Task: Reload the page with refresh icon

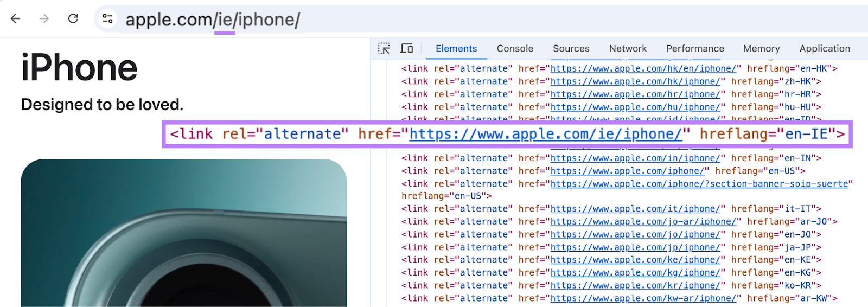Action: pos(73,19)
